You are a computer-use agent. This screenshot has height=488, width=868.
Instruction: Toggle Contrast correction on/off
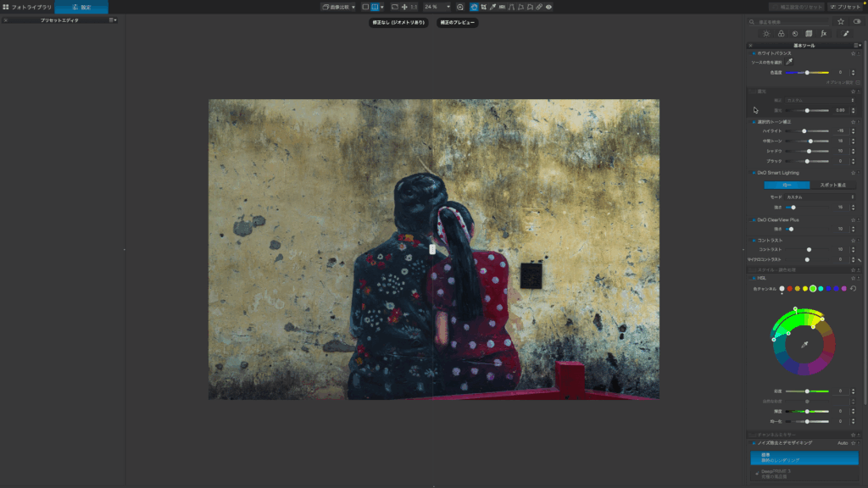click(754, 240)
